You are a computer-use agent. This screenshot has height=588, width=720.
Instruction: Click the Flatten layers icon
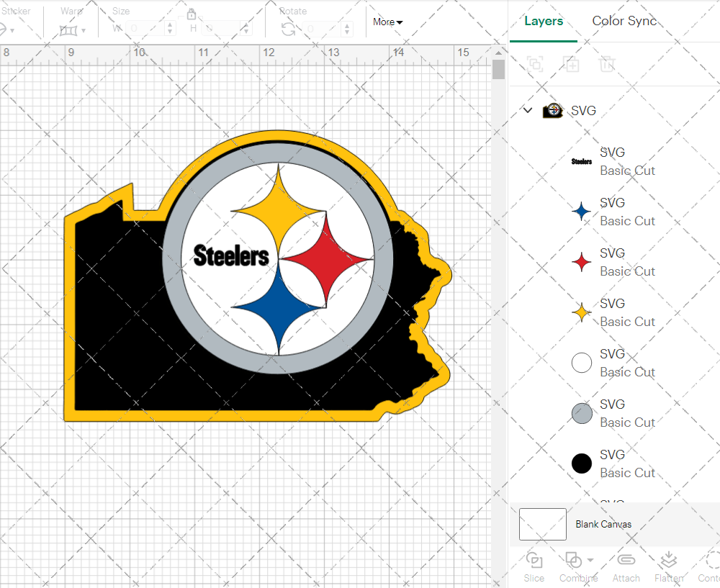point(668,561)
